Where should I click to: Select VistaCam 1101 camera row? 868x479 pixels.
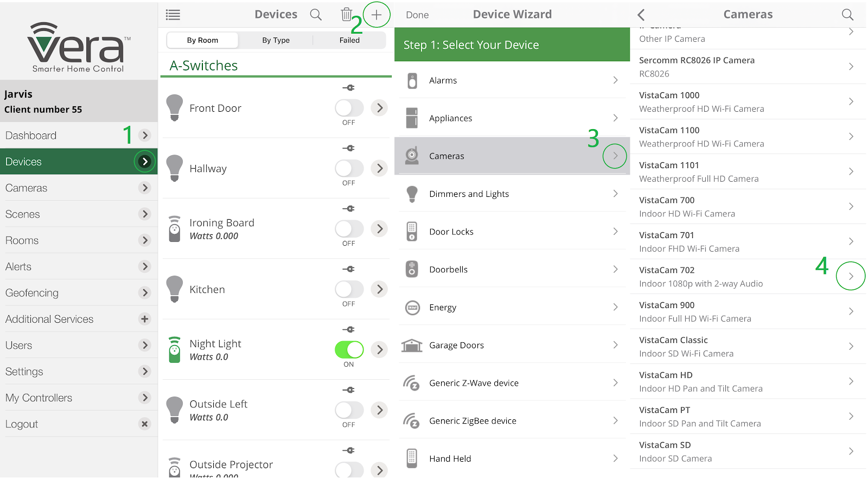(748, 171)
